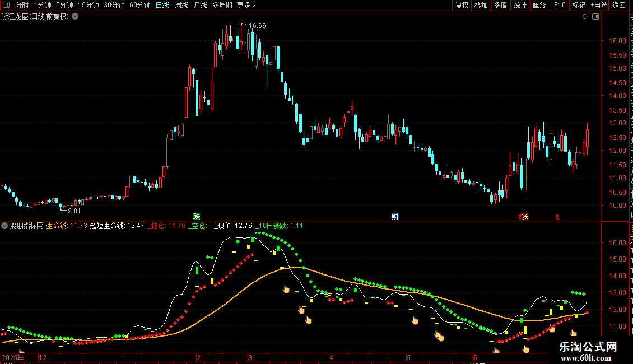Switch to the 1分钟 period
This screenshot has height=364, width=633.
click(x=43, y=5)
